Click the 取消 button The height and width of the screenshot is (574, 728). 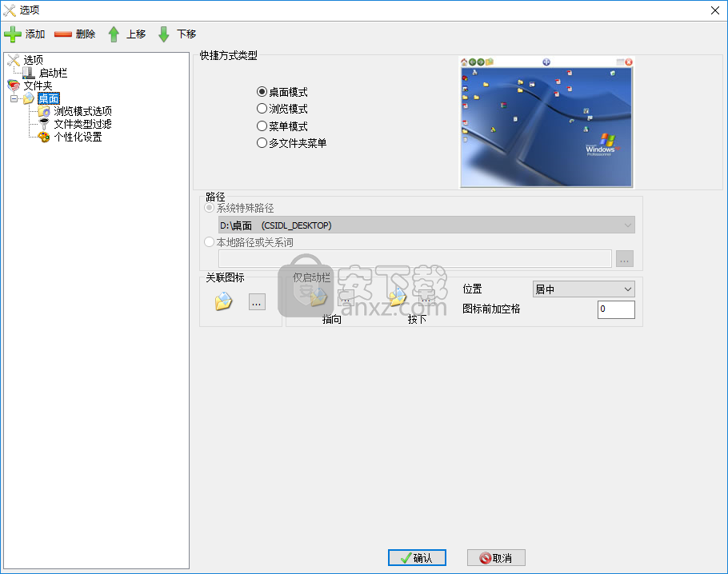496,558
